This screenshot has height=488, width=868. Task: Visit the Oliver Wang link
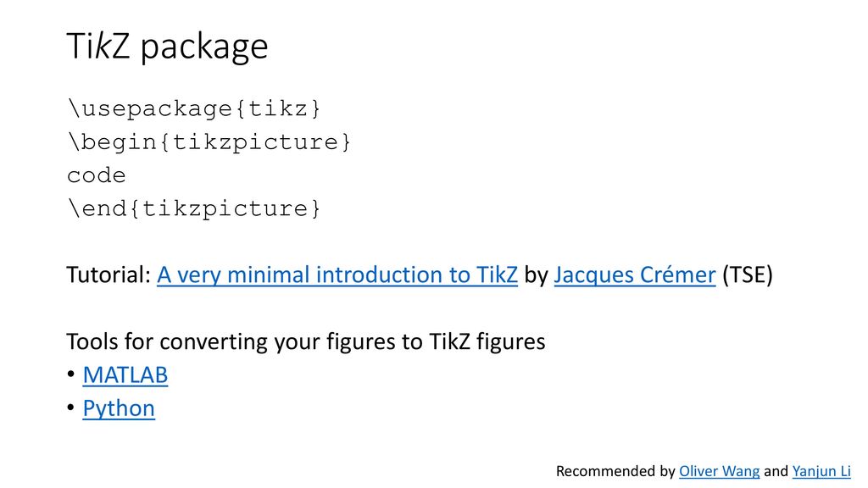[719, 471]
